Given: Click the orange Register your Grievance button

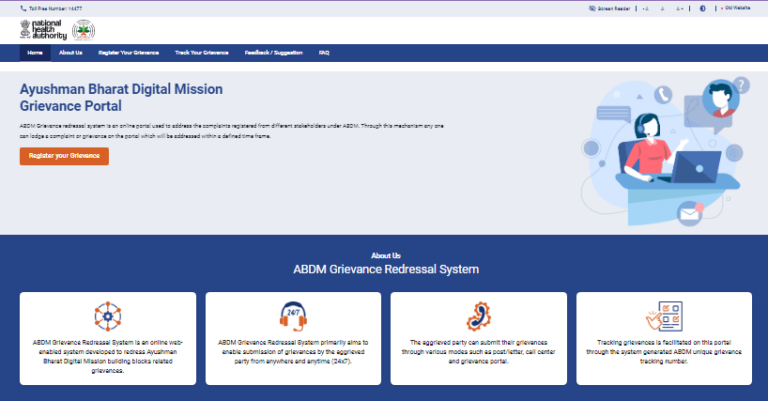Looking at the screenshot, I should point(64,156).
